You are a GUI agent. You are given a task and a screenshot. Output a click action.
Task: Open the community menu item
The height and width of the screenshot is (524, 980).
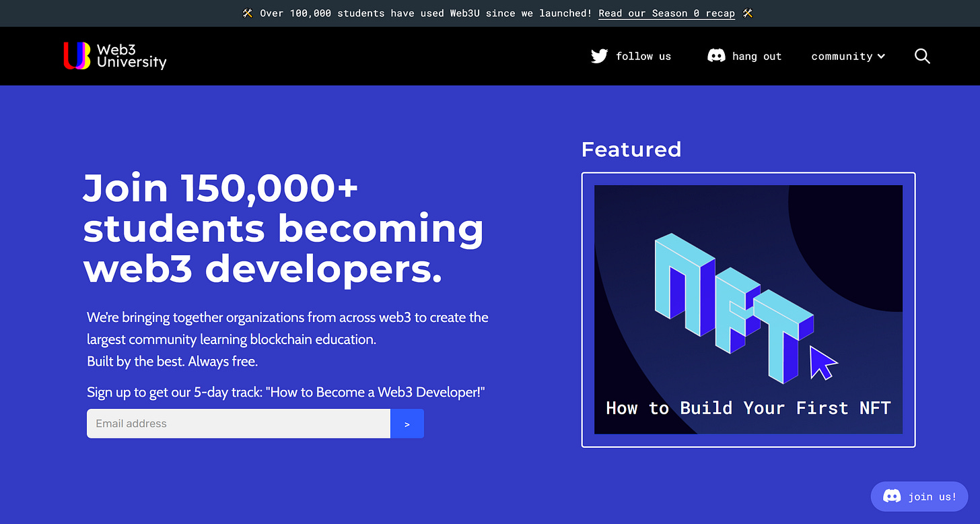point(848,57)
